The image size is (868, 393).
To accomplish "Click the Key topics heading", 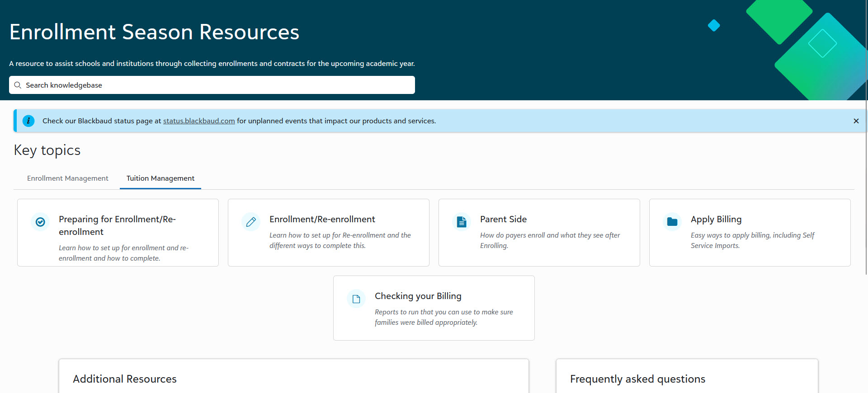I will click(x=47, y=150).
